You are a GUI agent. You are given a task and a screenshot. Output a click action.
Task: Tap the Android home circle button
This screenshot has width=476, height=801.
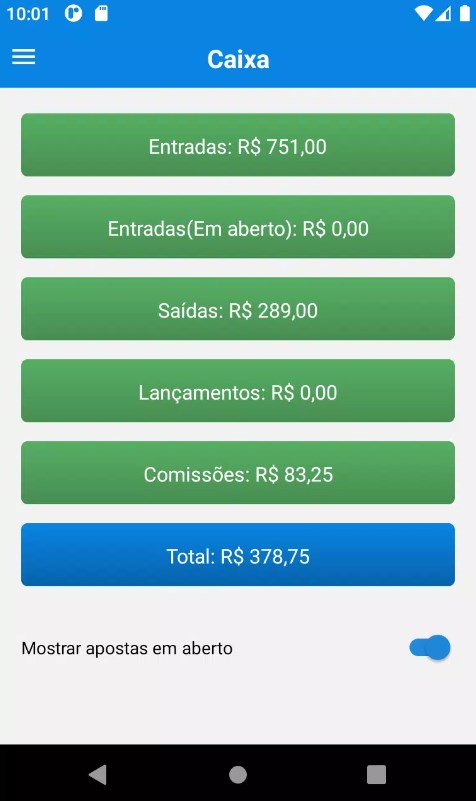[x=238, y=774]
